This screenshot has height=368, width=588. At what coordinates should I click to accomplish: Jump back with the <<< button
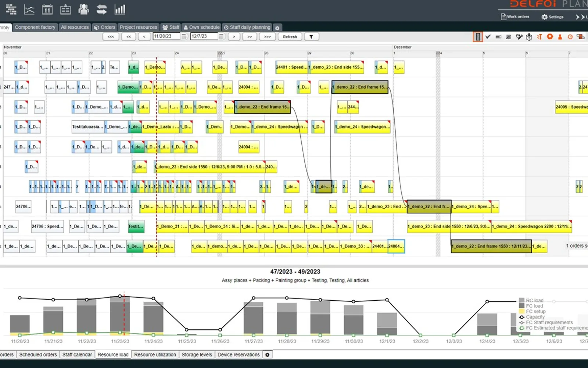click(x=111, y=37)
